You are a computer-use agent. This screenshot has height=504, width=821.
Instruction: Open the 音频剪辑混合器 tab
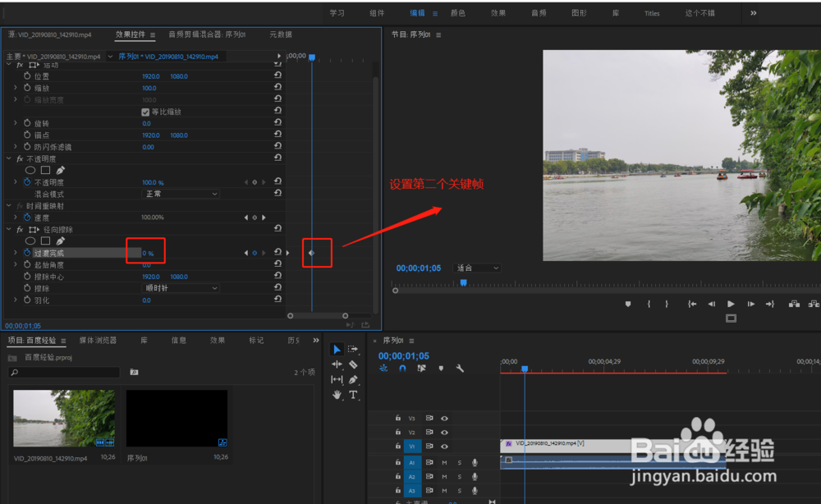[x=207, y=34]
